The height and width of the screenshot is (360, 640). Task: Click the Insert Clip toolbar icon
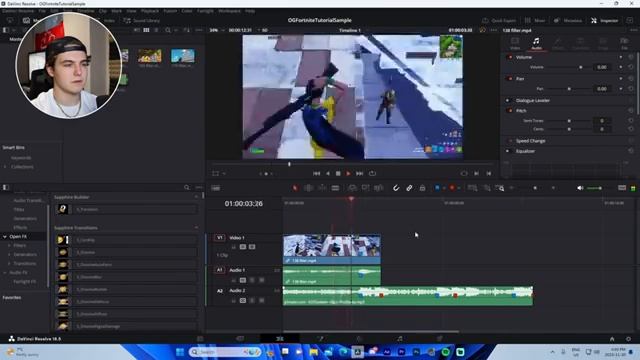click(352, 188)
